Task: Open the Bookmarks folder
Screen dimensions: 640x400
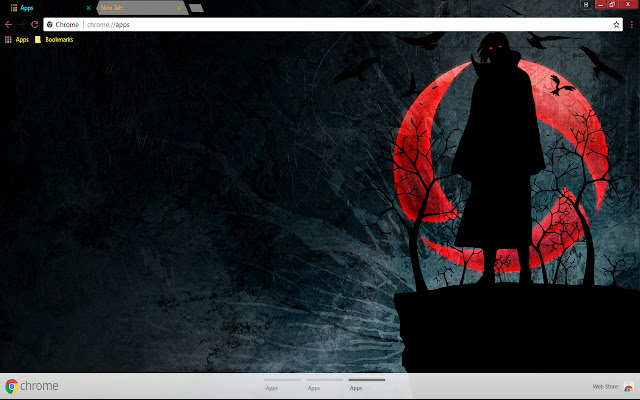Action: point(54,40)
